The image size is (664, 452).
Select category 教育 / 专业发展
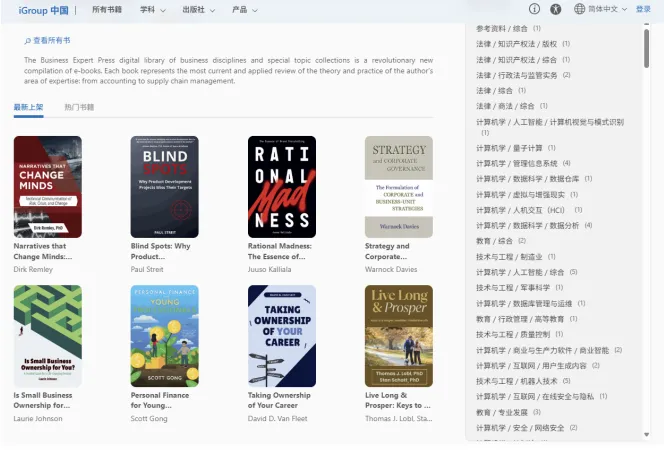pos(508,412)
